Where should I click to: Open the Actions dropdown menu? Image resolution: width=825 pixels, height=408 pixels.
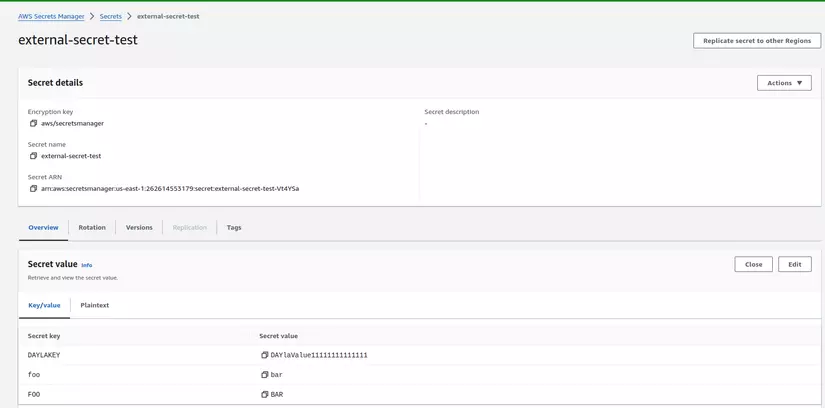(x=784, y=83)
